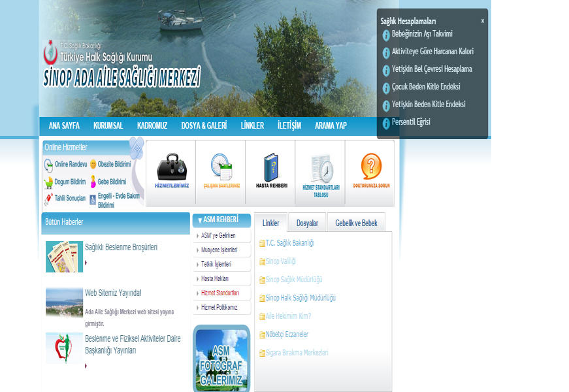Click the Obezite Bildirimi smiley icon

point(91,165)
